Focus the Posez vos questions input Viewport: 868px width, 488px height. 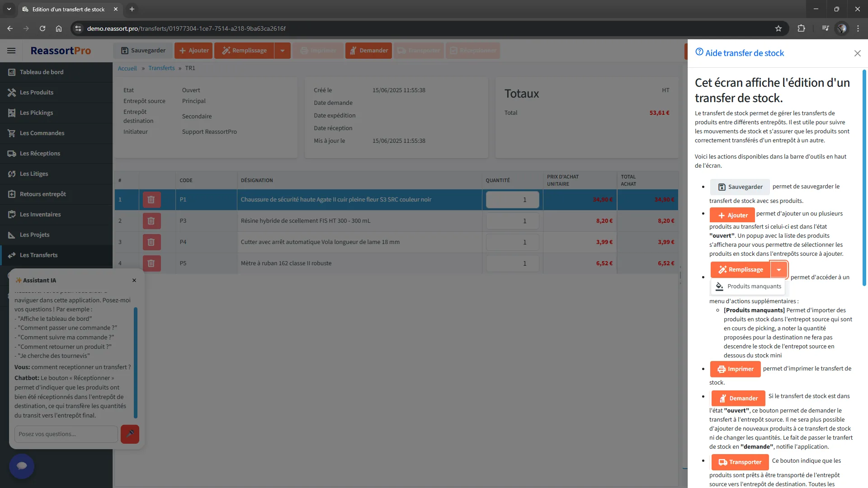tap(66, 434)
